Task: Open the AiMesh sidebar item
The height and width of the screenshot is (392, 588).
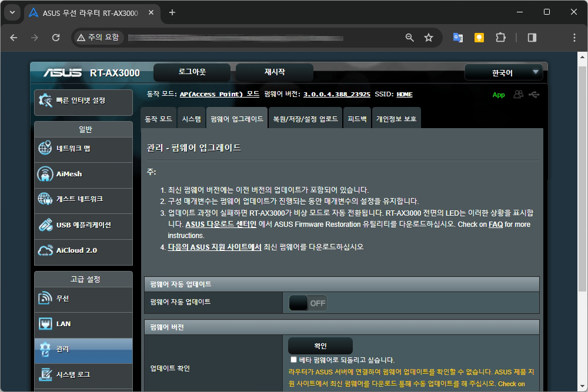Action: tap(83, 175)
